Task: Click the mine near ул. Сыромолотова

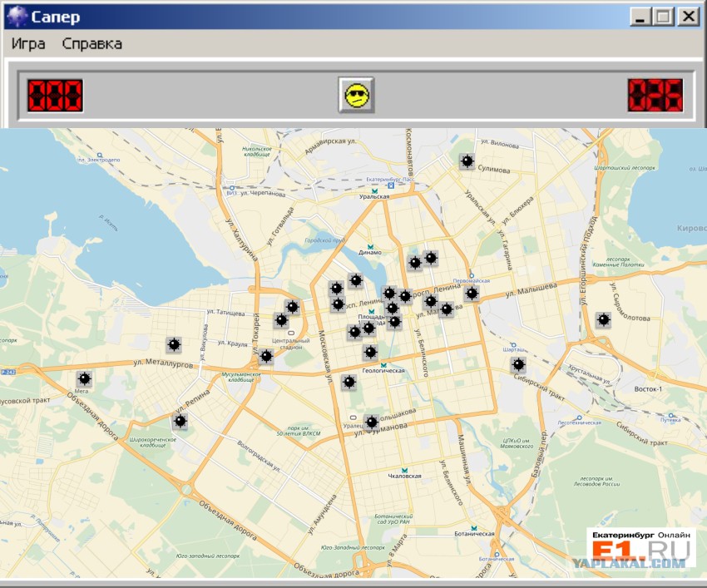Action: coord(603,320)
